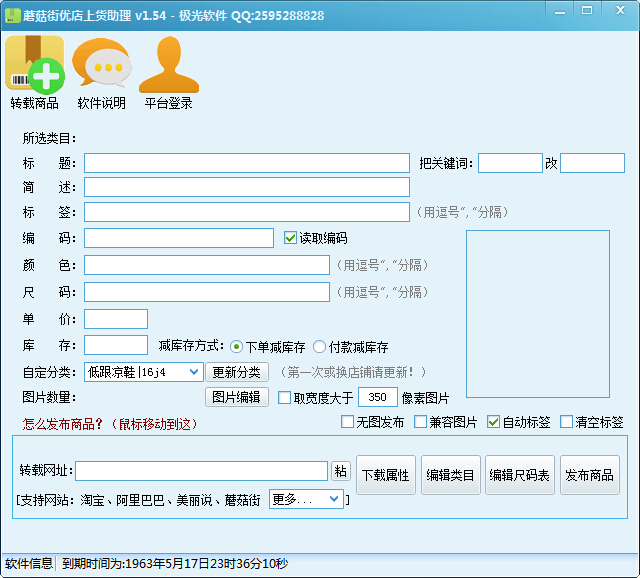Image resolution: width=640 pixels, height=578 pixels.
Task: Click the 下载属性 button
Action: point(386,475)
